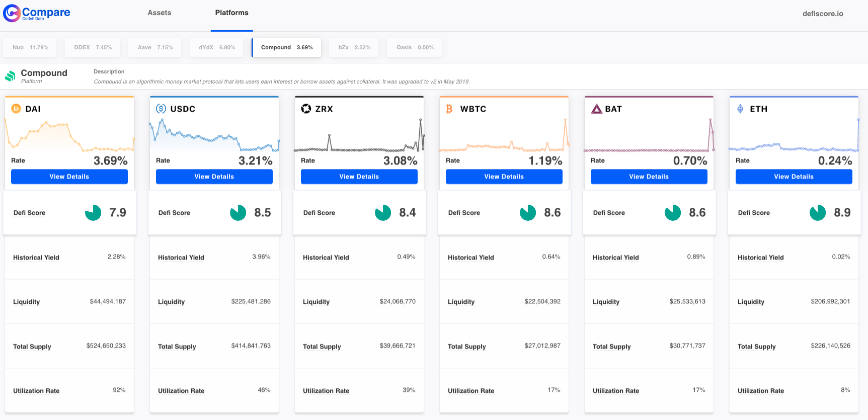Switch to the Assets tab

click(x=159, y=13)
